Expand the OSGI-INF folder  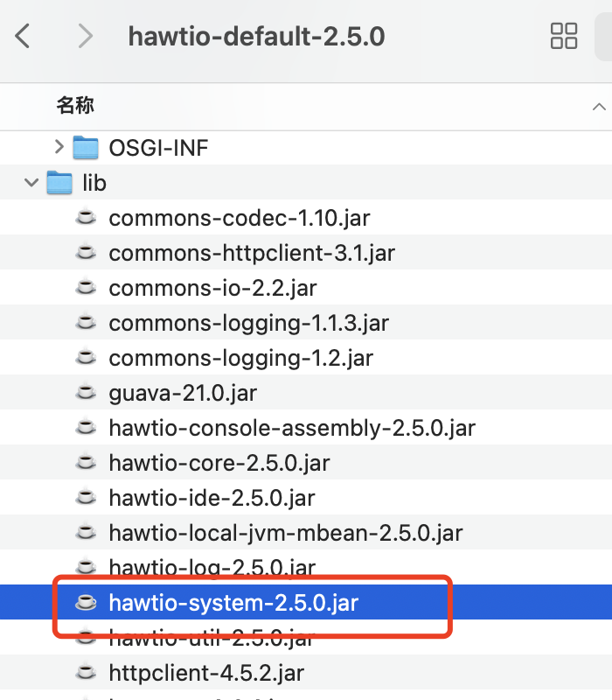click(59, 147)
